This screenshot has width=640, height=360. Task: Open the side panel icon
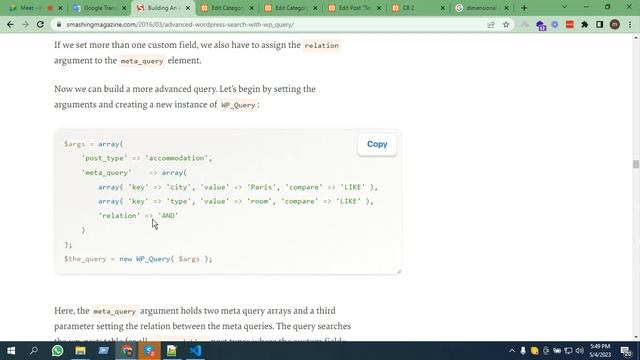tap(600, 24)
